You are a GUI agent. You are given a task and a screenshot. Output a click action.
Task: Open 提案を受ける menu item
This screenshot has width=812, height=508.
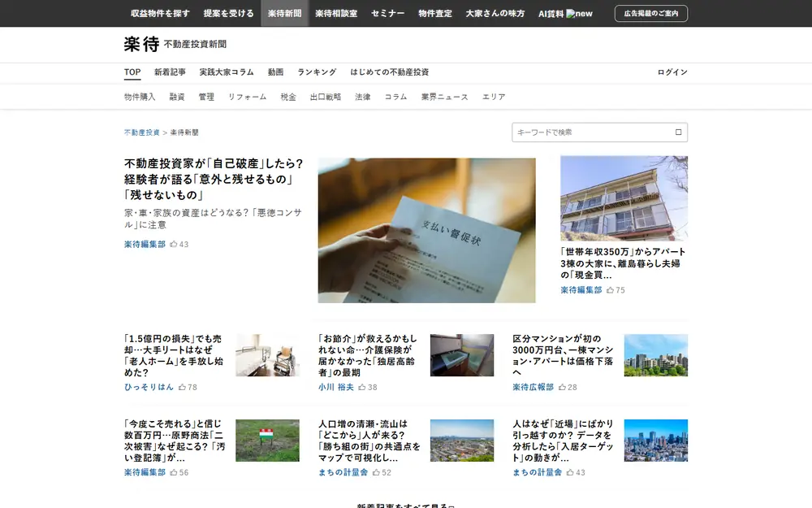tap(228, 14)
